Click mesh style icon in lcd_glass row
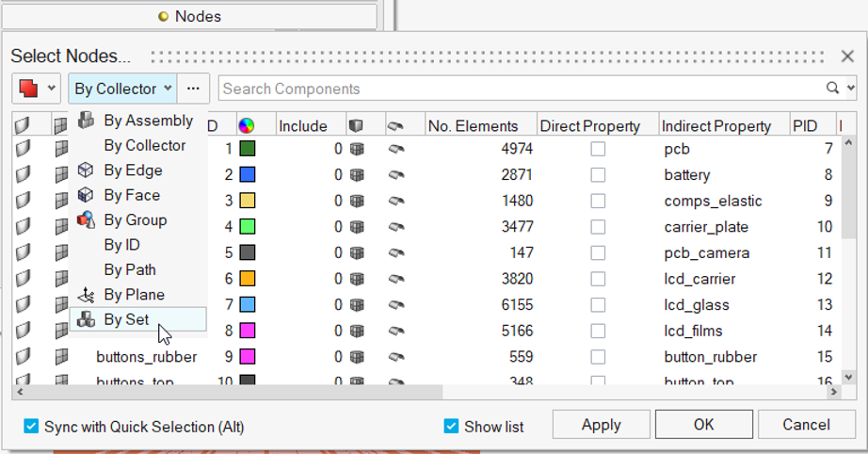This screenshot has height=454, width=868. click(357, 305)
